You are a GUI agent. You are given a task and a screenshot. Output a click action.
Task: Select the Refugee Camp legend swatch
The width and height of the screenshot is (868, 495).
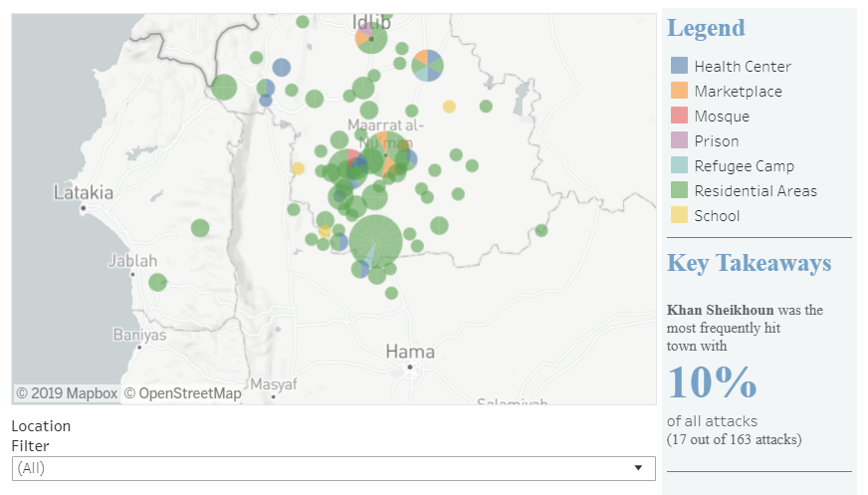click(x=679, y=165)
